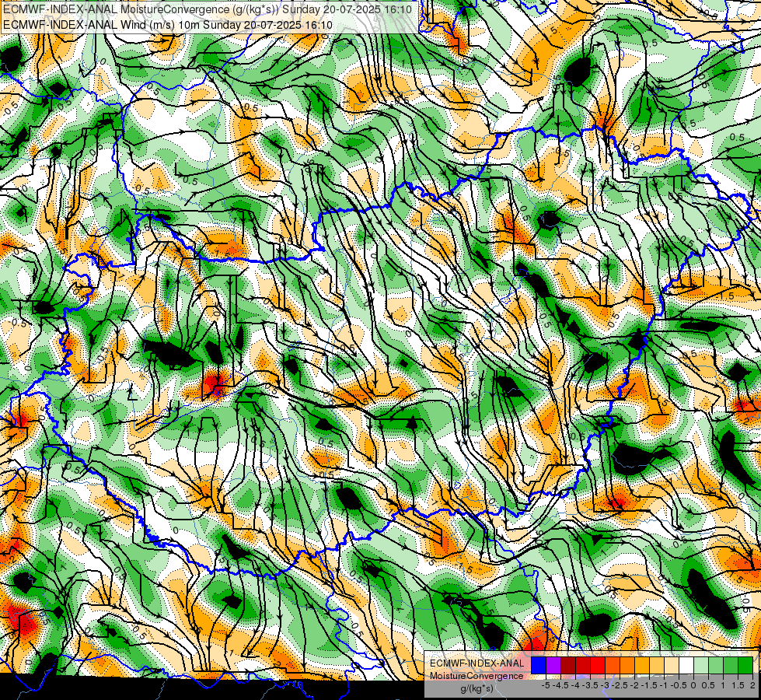Click the -1 legend scale value
Viewport: 761px width, 700px height.
coord(664,685)
